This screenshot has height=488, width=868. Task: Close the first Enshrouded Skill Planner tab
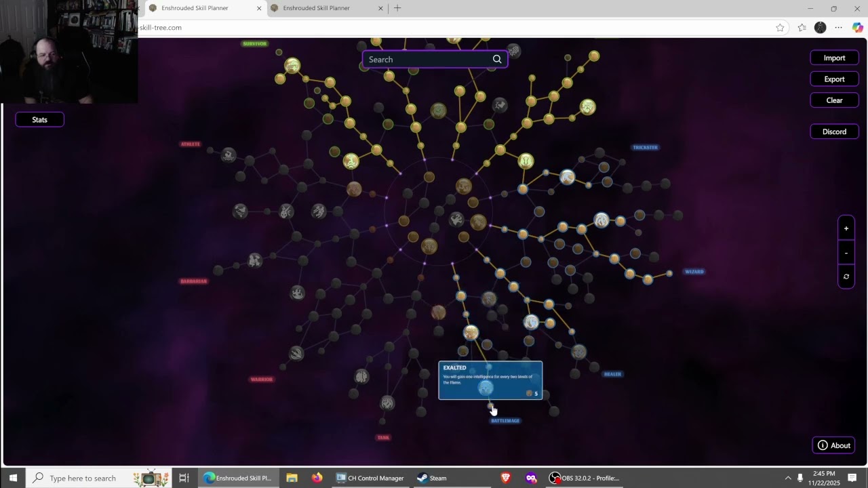(x=258, y=8)
